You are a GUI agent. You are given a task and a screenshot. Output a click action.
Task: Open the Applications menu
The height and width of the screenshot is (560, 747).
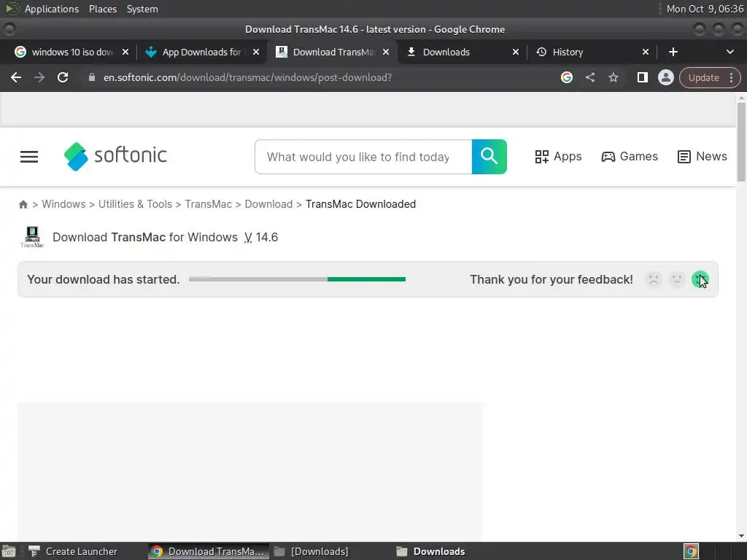pyautogui.click(x=52, y=9)
